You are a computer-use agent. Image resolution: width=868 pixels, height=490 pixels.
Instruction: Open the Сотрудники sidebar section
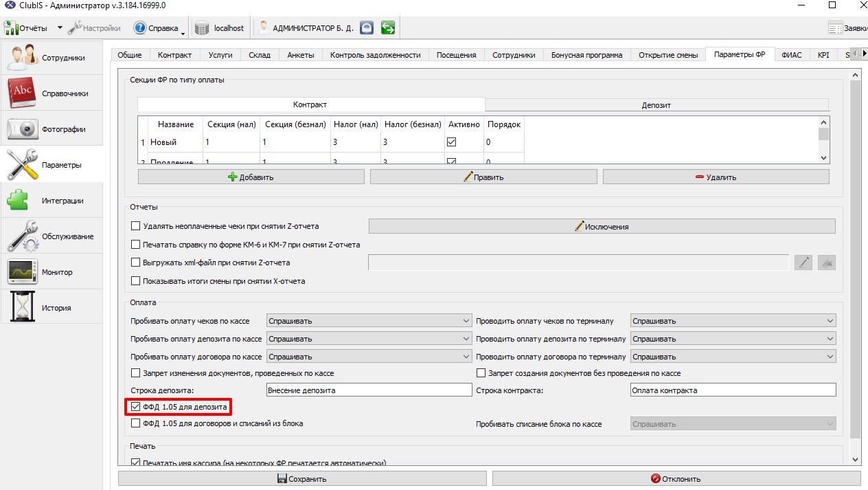[x=52, y=58]
